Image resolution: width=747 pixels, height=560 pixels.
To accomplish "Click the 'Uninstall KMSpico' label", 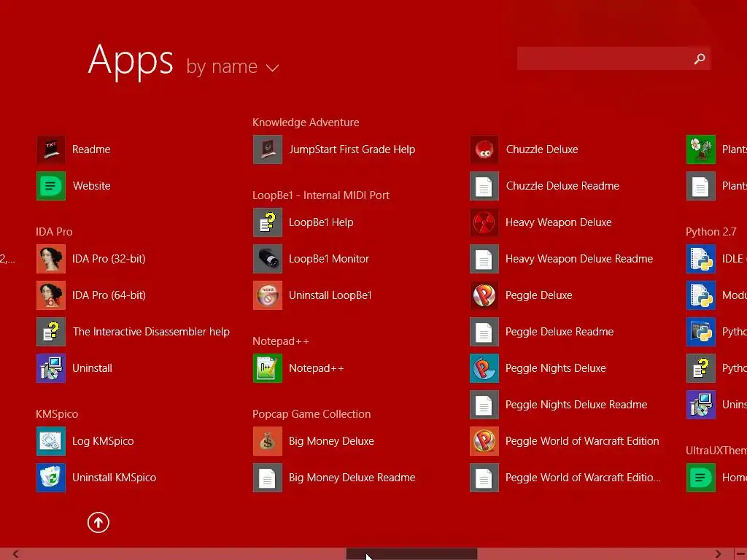I will point(114,478).
